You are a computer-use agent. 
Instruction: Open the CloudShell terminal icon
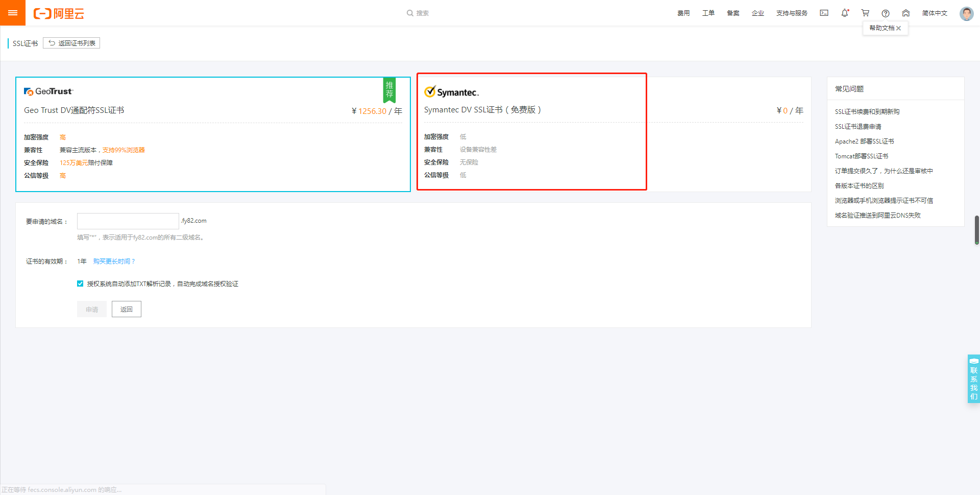tap(824, 13)
